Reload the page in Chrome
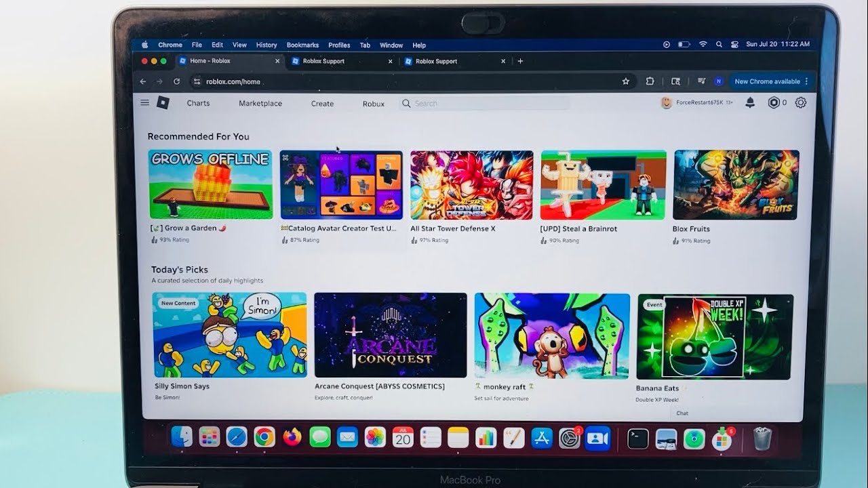The width and height of the screenshot is (868, 488). [176, 81]
